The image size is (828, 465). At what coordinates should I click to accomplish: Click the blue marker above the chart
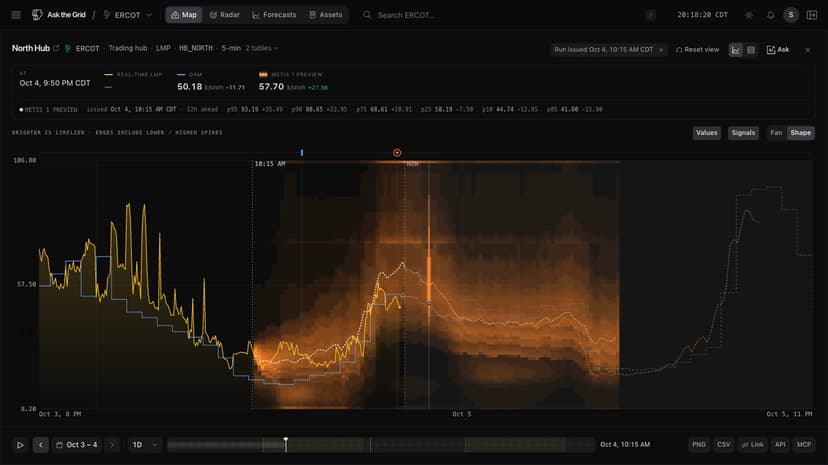coord(302,153)
